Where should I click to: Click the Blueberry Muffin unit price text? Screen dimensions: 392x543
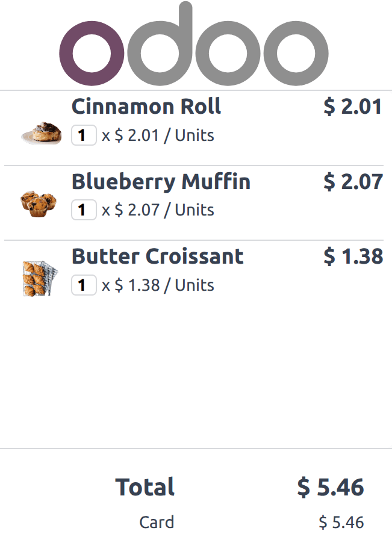tap(158, 210)
